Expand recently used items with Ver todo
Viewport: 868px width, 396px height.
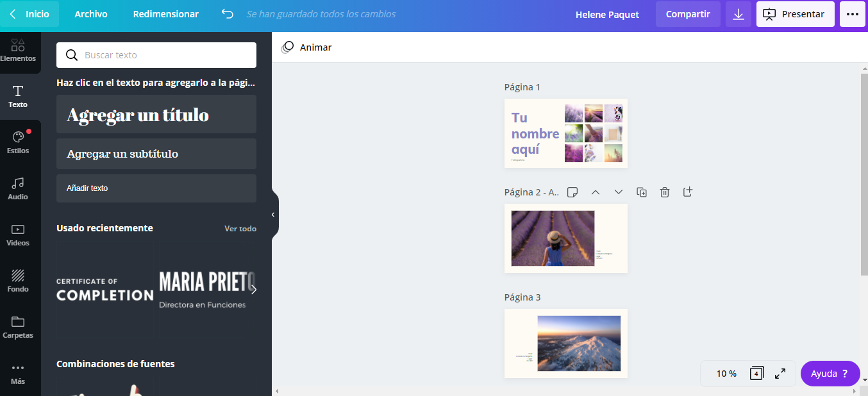pos(240,228)
